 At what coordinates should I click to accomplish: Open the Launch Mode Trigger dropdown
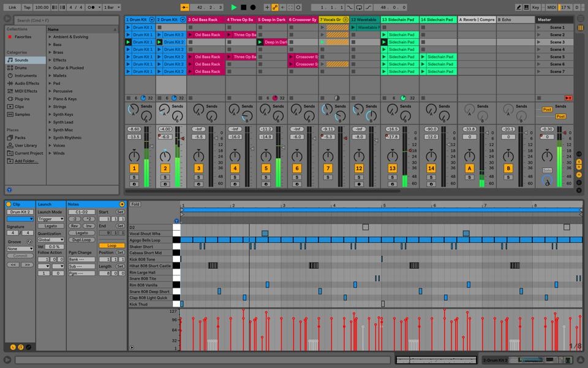[x=50, y=219]
